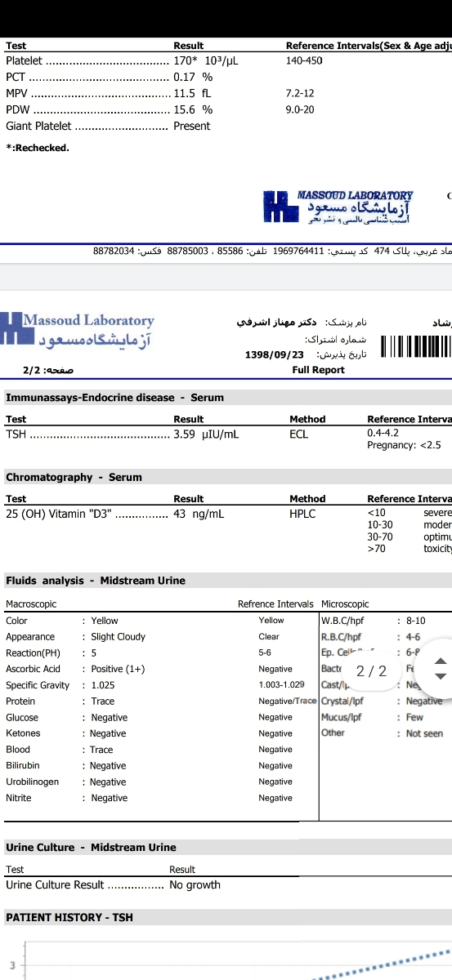Select the *:Rechecked. note
This screenshot has width=452, height=980.
[x=38, y=148]
